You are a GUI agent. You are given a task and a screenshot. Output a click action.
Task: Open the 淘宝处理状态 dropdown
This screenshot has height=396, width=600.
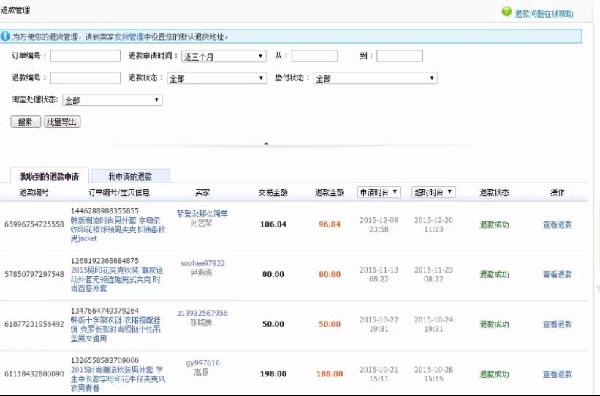coord(112,100)
